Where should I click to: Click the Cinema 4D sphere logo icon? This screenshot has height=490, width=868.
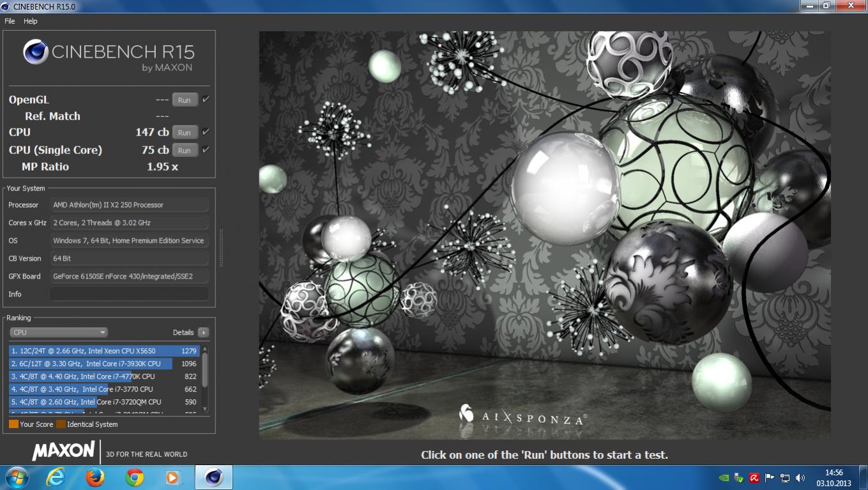[x=36, y=52]
